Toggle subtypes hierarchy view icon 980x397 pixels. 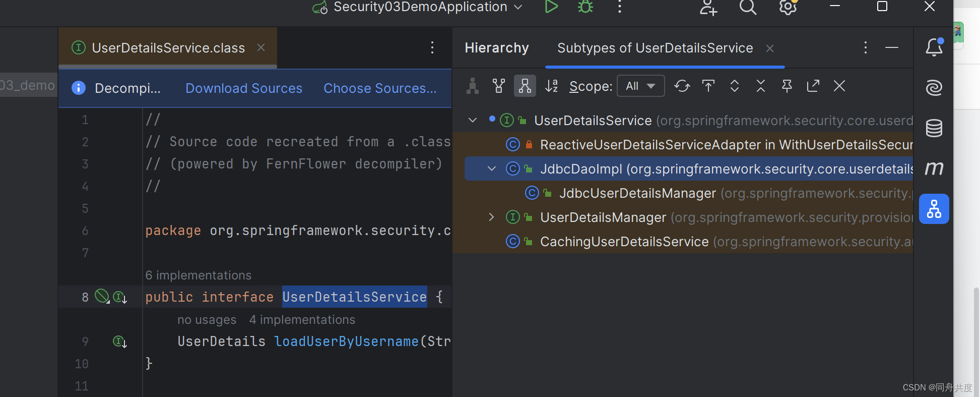click(x=525, y=86)
